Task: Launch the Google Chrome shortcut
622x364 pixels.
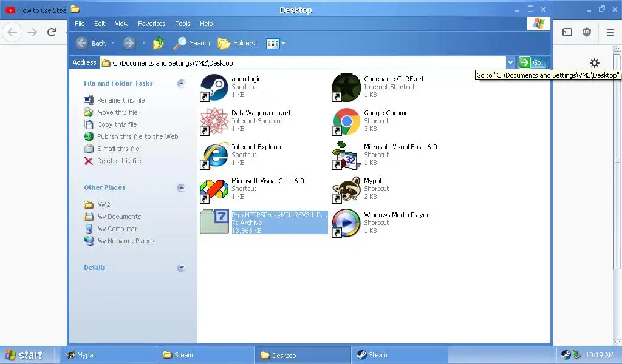Action: (x=346, y=121)
